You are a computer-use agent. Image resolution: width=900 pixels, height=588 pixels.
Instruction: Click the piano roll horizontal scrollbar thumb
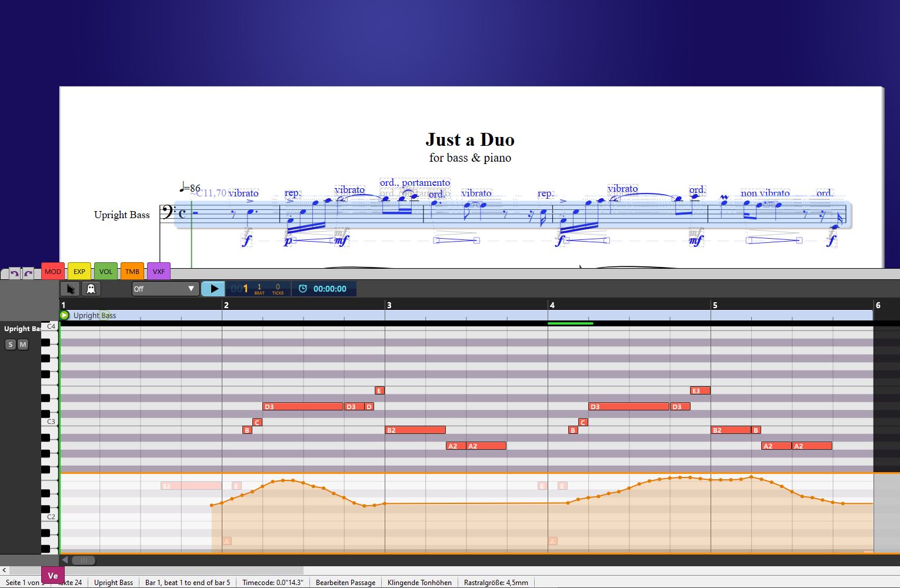pyautogui.click(x=84, y=560)
